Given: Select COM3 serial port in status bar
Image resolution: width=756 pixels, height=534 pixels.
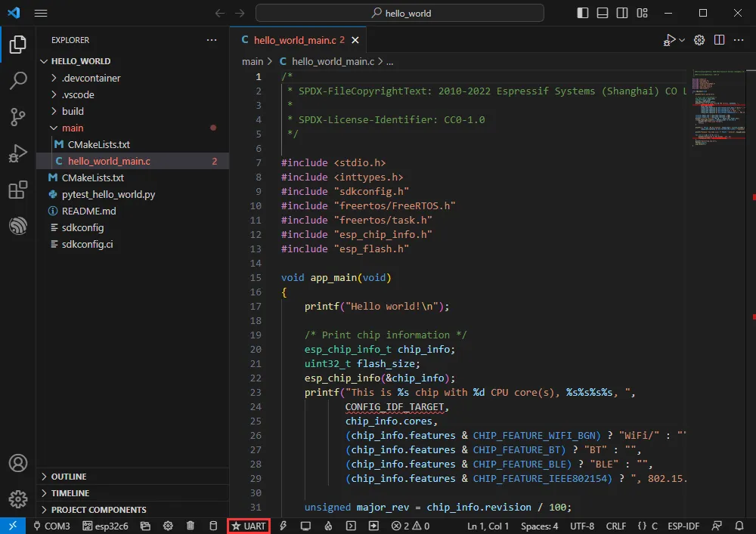Looking at the screenshot, I should point(51,526).
